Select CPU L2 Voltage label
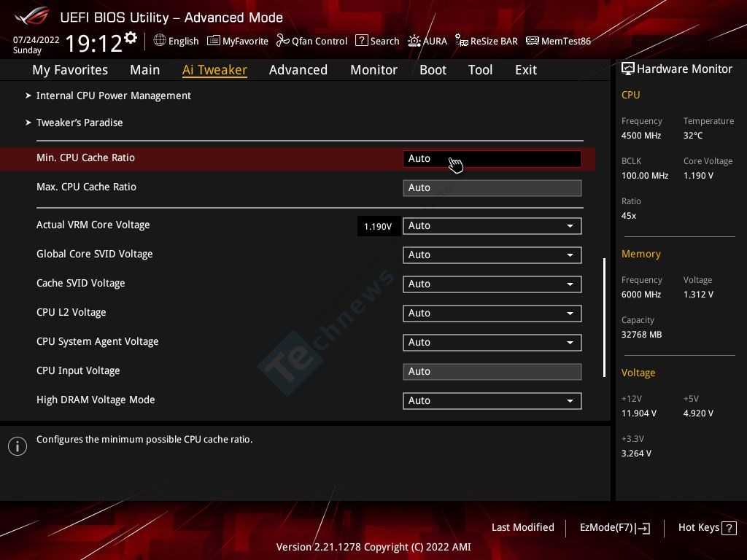This screenshot has height=560, width=747. coord(71,312)
